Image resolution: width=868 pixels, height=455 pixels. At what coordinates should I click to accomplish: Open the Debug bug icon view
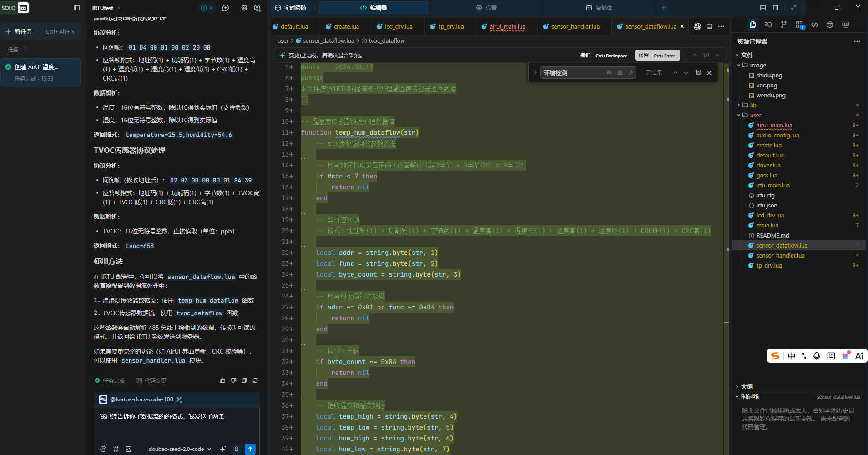pos(830,25)
